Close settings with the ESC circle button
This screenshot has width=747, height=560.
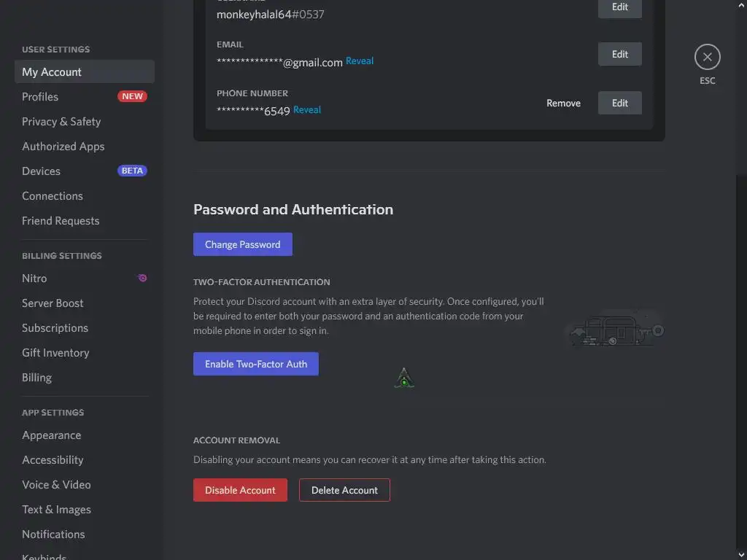[707, 57]
